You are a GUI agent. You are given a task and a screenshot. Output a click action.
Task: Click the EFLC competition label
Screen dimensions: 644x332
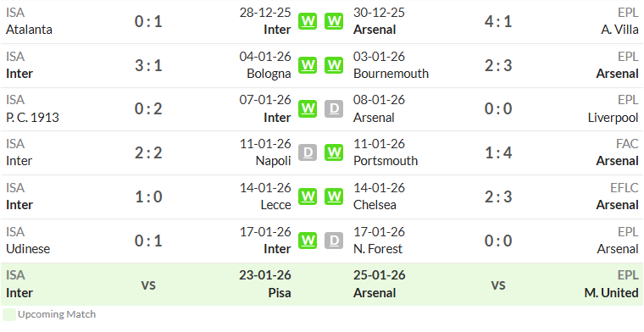coord(624,188)
